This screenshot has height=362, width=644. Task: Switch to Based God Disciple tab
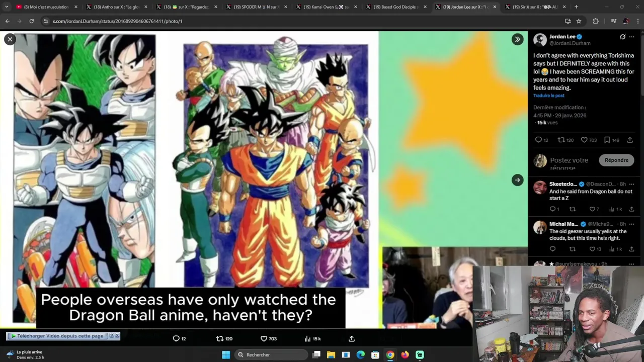pos(396,7)
